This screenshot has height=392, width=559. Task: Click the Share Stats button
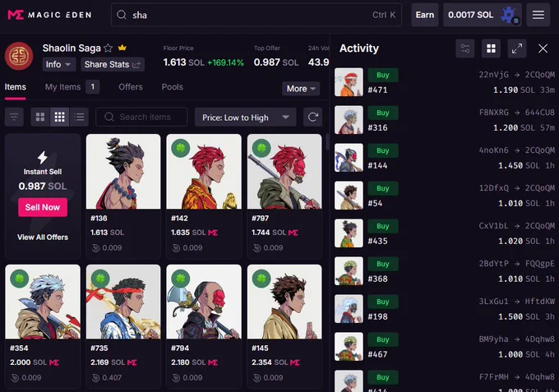(x=113, y=64)
